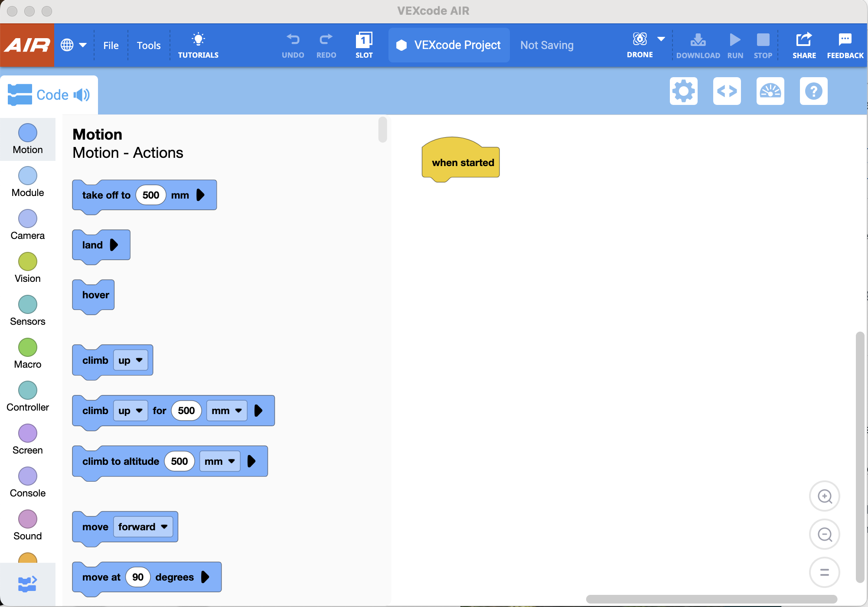Open the help question mark icon
Image resolution: width=868 pixels, height=607 pixels.
[813, 91]
